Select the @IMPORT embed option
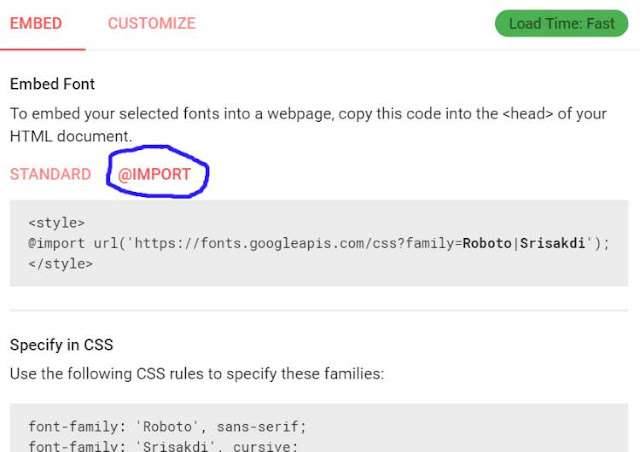This screenshot has width=640, height=452. (x=154, y=174)
